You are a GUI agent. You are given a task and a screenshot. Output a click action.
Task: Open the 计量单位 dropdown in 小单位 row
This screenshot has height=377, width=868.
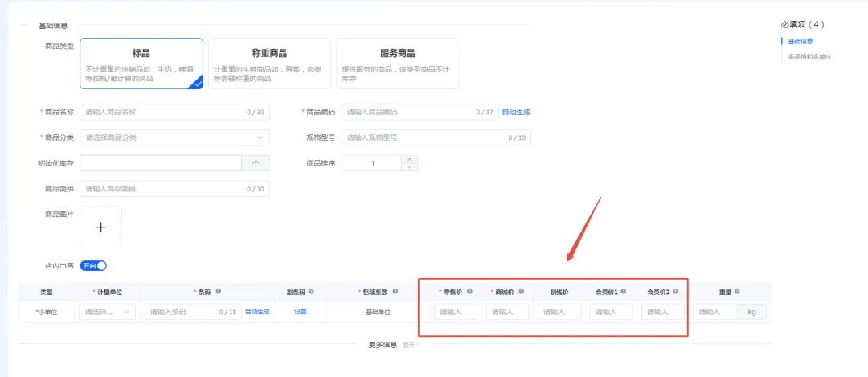tap(108, 312)
